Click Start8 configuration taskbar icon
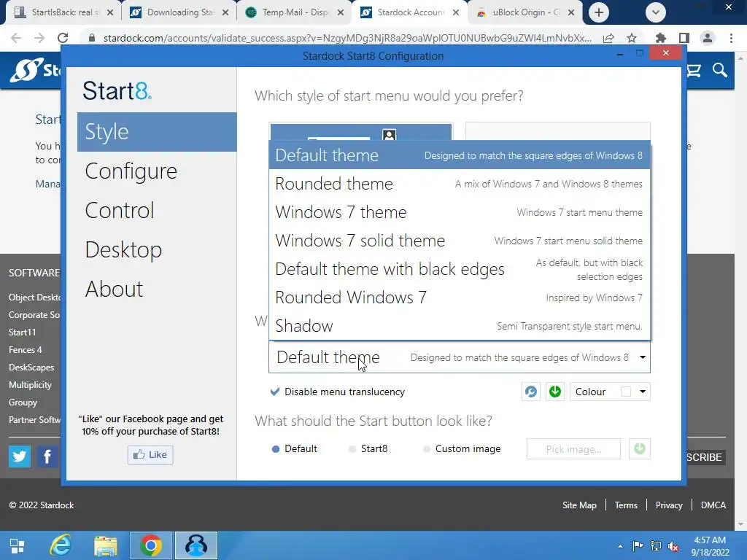 pos(196,545)
